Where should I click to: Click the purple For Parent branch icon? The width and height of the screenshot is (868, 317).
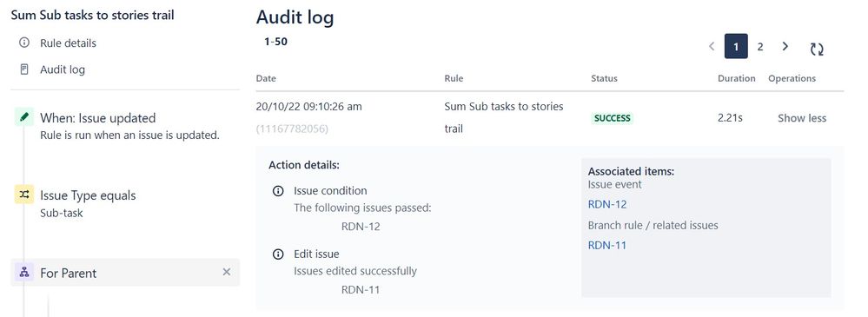(23, 272)
